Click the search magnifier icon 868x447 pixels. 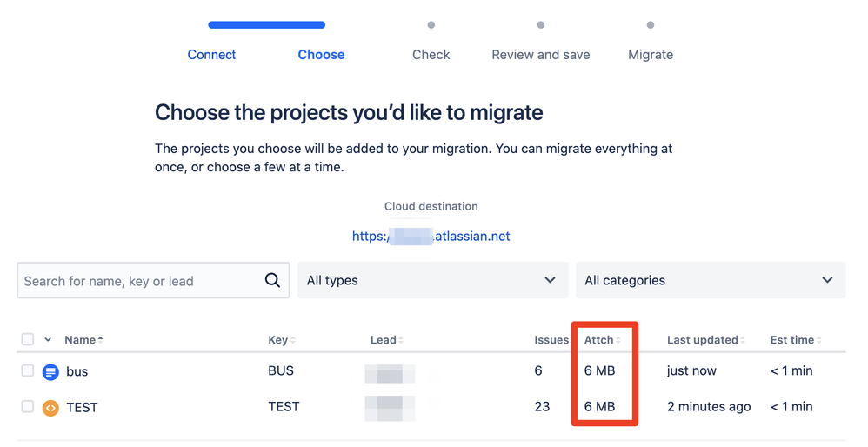pyautogui.click(x=272, y=280)
